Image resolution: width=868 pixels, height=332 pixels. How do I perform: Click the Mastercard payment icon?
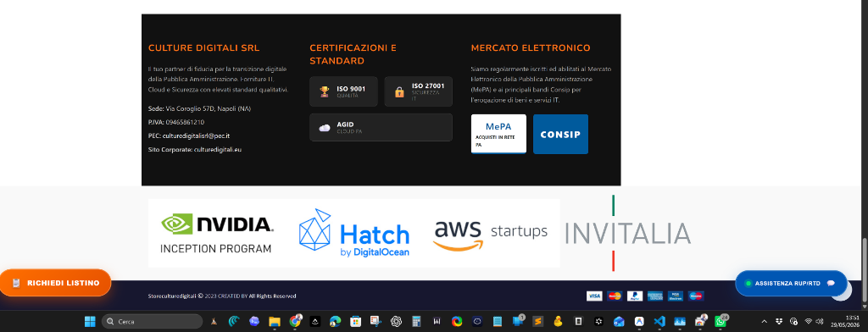[615, 296]
